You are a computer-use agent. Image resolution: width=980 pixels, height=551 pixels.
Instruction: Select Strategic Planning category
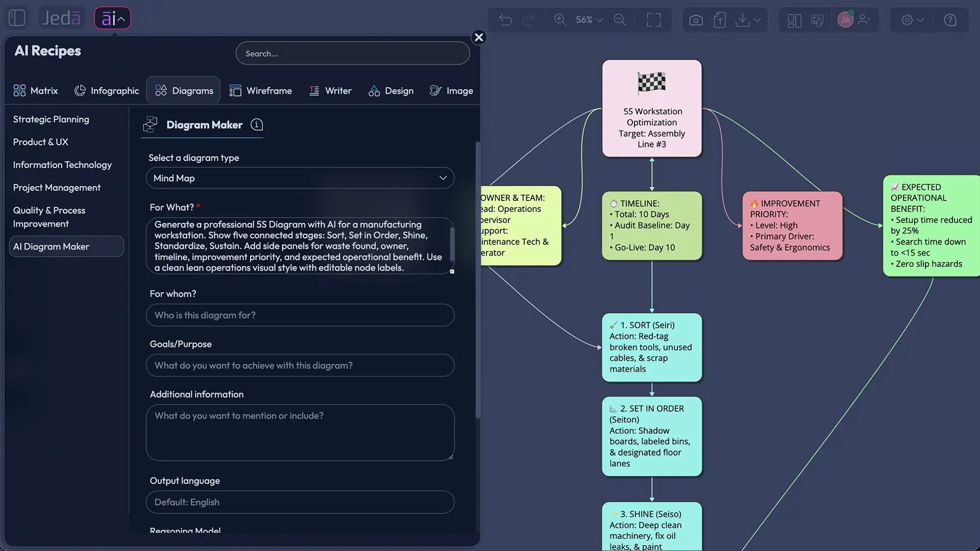[51, 119]
